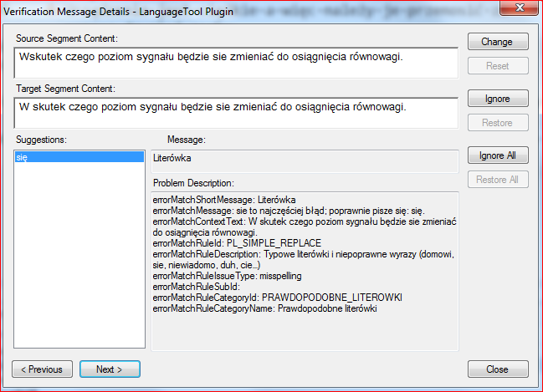Click the "Suggestions:" label
Image resolution: width=543 pixels, height=392 pixels.
(x=41, y=139)
